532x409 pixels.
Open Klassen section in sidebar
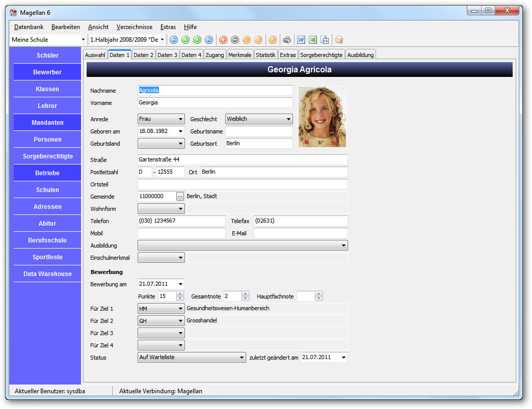coord(47,89)
